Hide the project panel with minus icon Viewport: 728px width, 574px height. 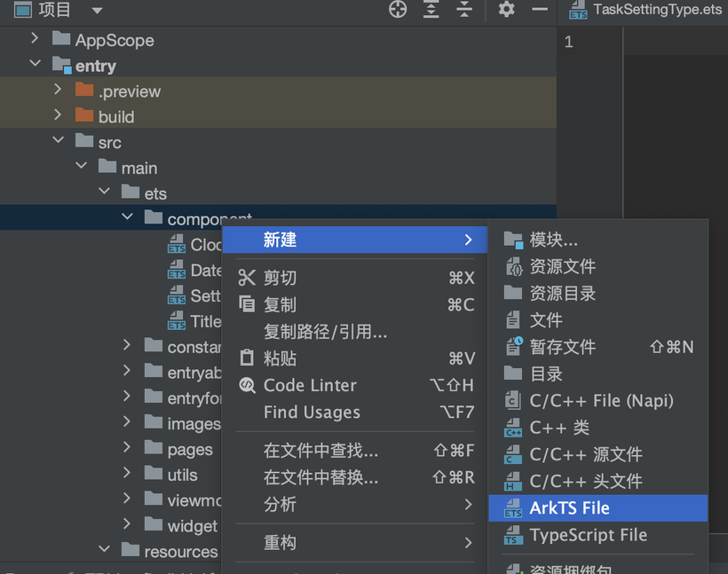(539, 10)
